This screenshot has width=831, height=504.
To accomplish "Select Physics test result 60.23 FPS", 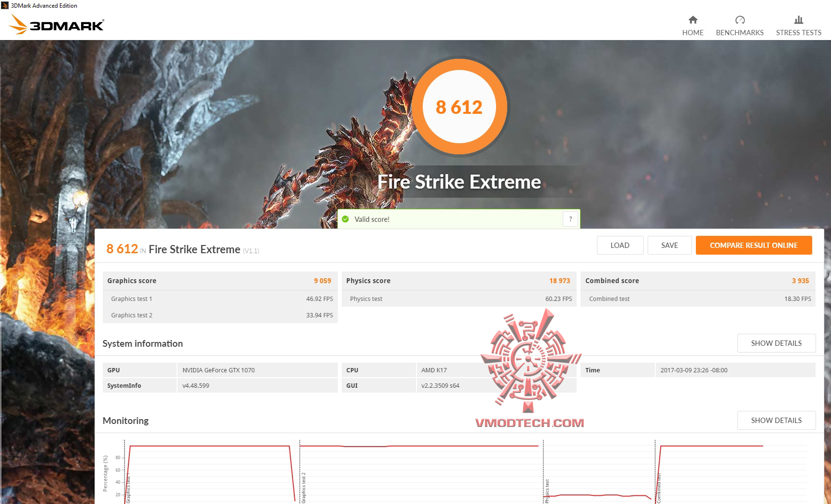I will point(558,299).
